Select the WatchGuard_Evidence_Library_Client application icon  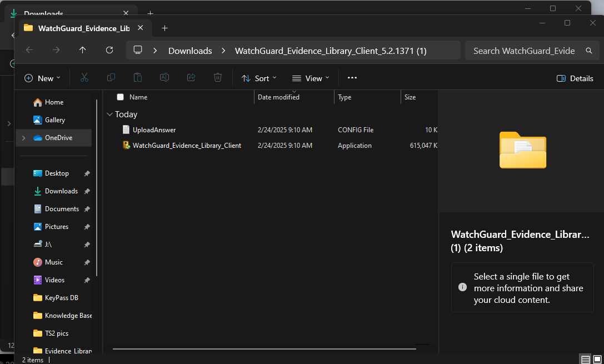pos(126,145)
